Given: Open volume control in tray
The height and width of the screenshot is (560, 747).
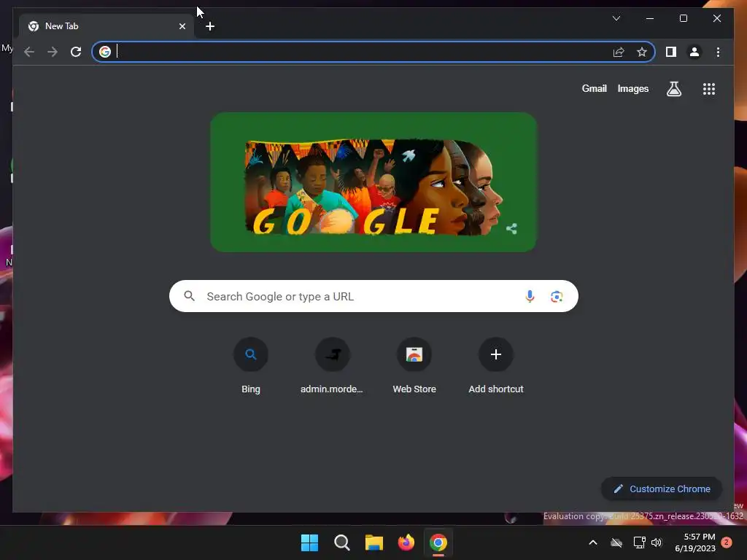Looking at the screenshot, I should coord(657,542).
